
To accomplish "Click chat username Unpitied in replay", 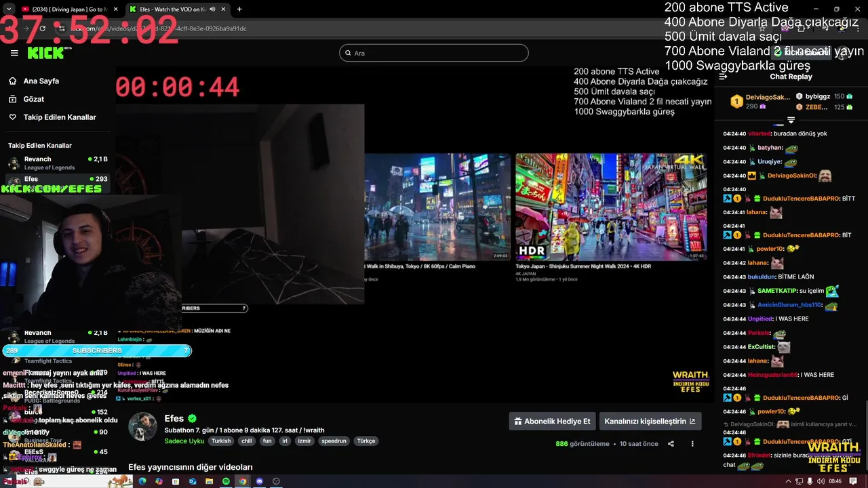I will click(760, 319).
